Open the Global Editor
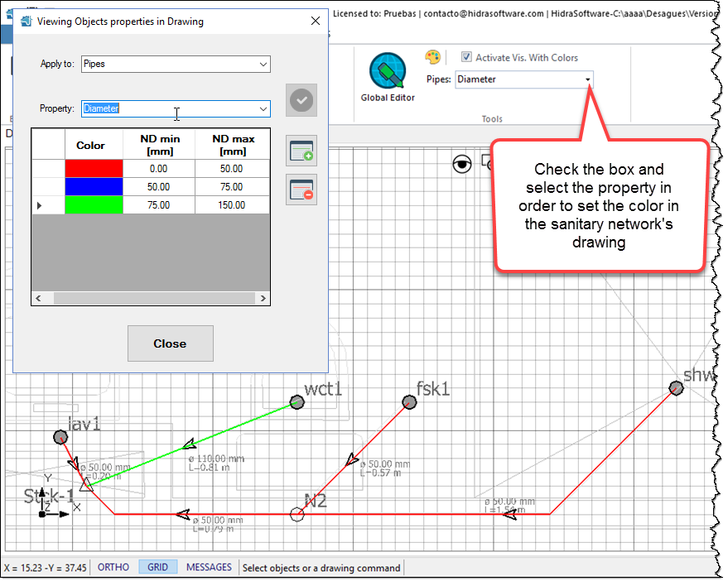The height and width of the screenshot is (581, 728). click(387, 73)
